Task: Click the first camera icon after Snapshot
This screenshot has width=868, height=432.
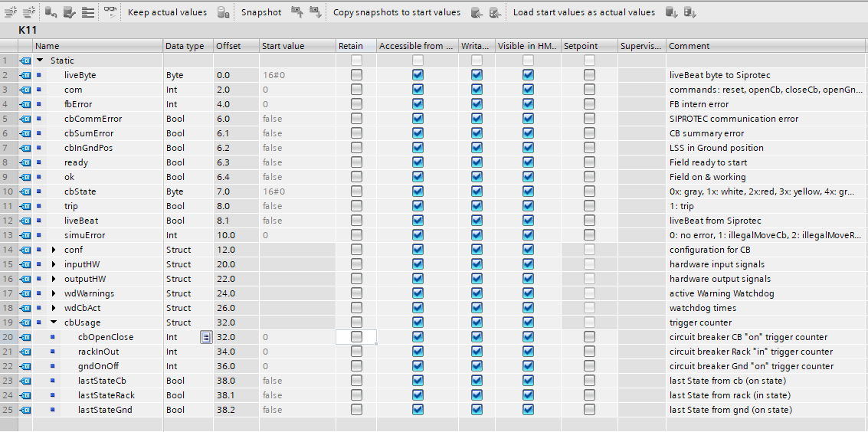Action: 296,12
